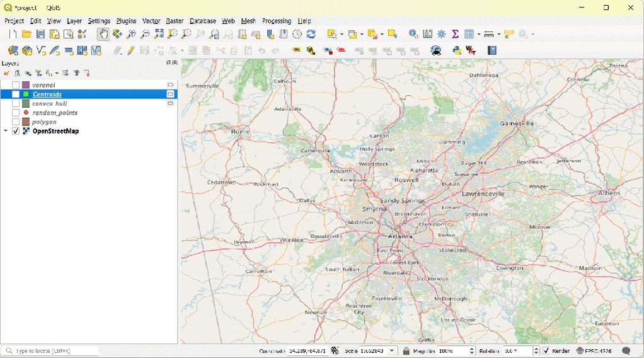Image resolution: width=644 pixels, height=358 pixels.
Task: Open Measure tool dropdown arrow
Action: click(499, 35)
